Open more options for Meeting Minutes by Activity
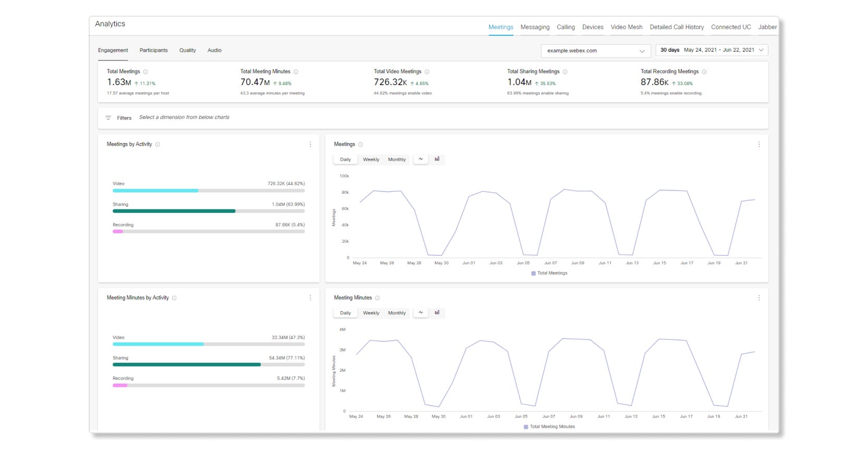The width and height of the screenshot is (868, 449). (310, 298)
